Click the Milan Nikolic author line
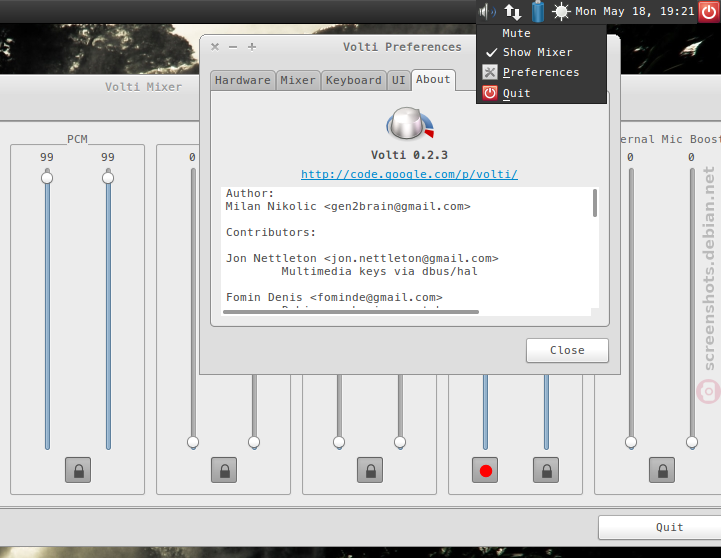The height and width of the screenshot is (558, 721). 348,206
